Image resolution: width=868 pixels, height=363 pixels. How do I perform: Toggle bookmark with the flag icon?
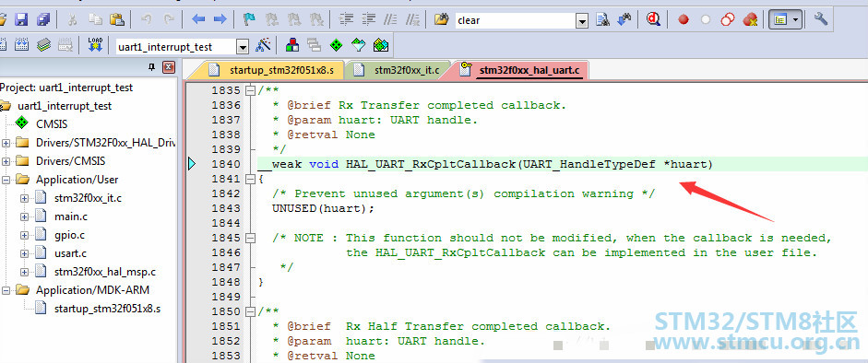[250, 20]
